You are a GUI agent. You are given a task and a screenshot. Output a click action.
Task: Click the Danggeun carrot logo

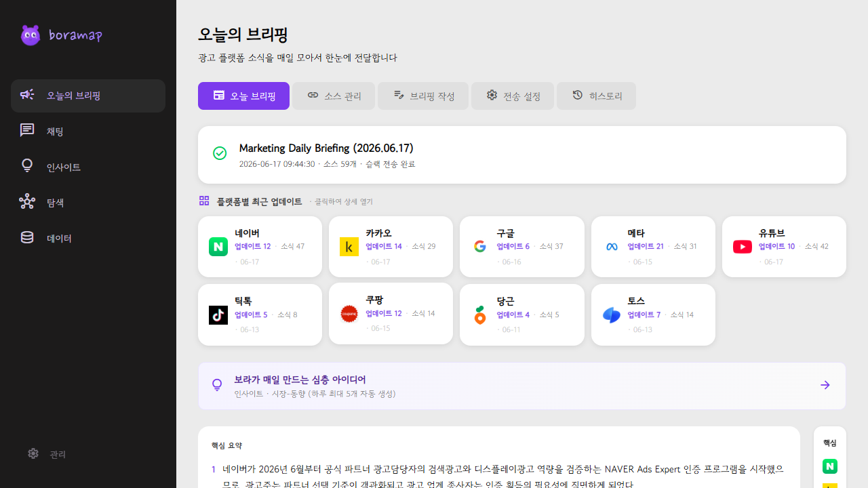[x=480, y=315]
